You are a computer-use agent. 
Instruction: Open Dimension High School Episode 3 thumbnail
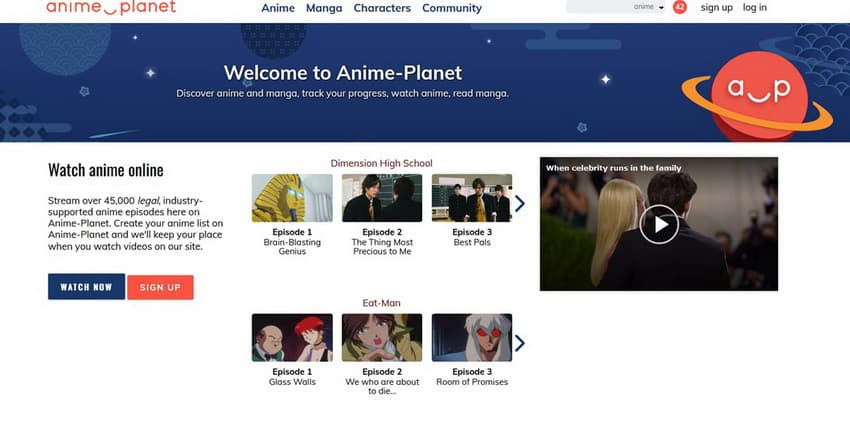(472, 198)
